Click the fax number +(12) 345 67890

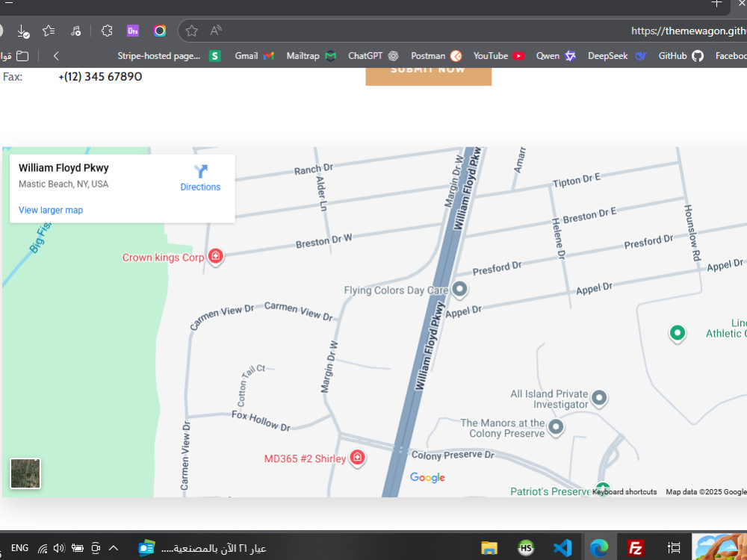(x=100, y=77)
